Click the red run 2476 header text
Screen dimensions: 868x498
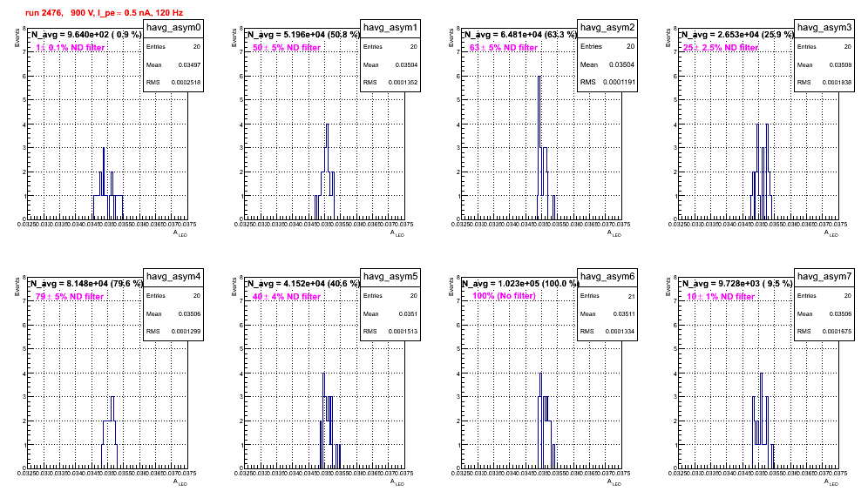(104, 13)
